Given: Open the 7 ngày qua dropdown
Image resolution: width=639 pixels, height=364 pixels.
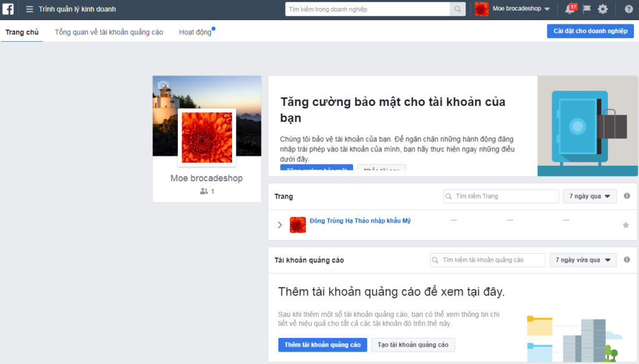Looking at the screenshot, I should [589, 196].
